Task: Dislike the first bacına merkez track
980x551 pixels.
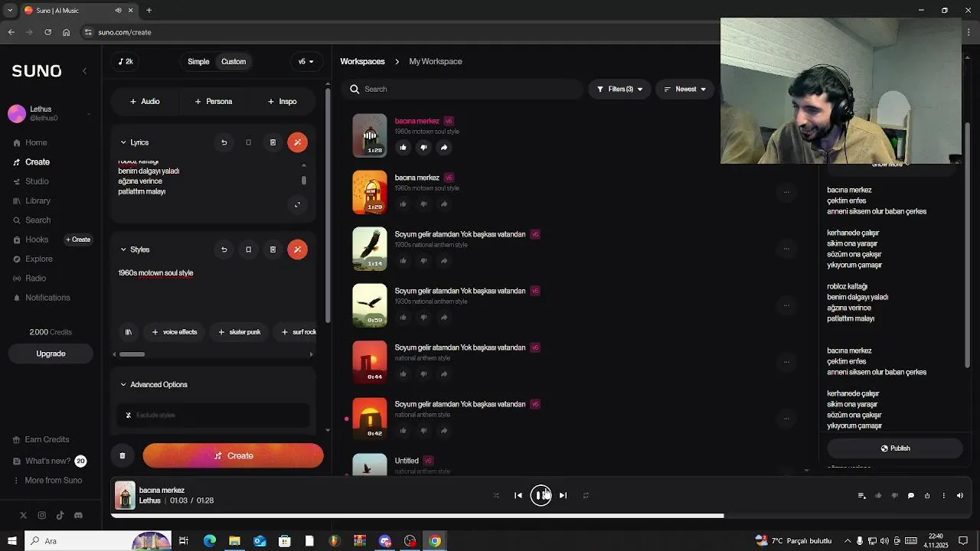Action: [423, 148]
